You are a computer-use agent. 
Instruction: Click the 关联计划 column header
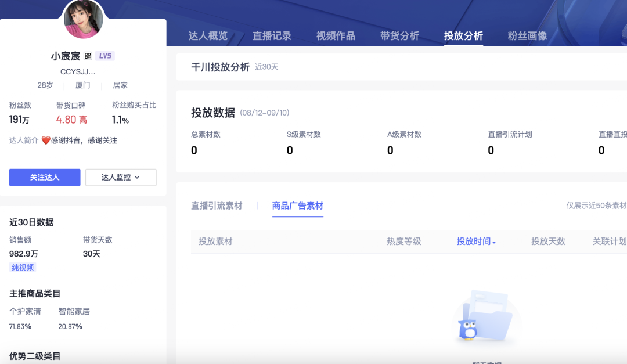(x=610, y=242)
